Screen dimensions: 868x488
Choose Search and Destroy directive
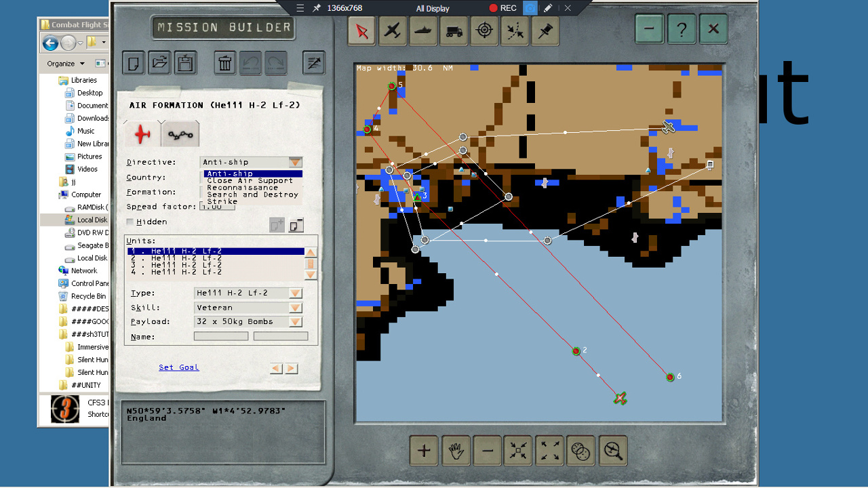click(x=253, y=195)
